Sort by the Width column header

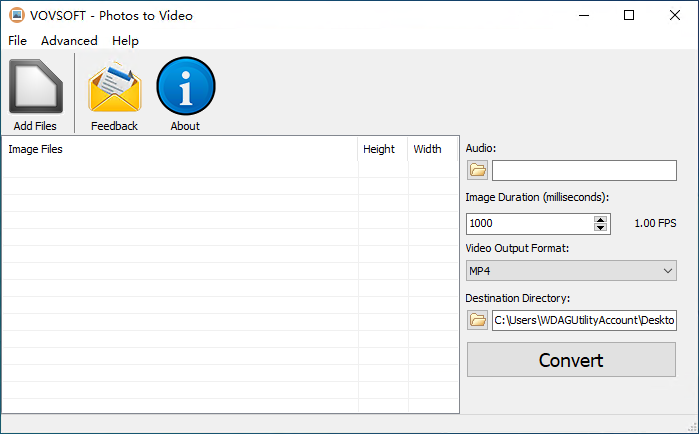pyautogui.click(x=432, y=149)
